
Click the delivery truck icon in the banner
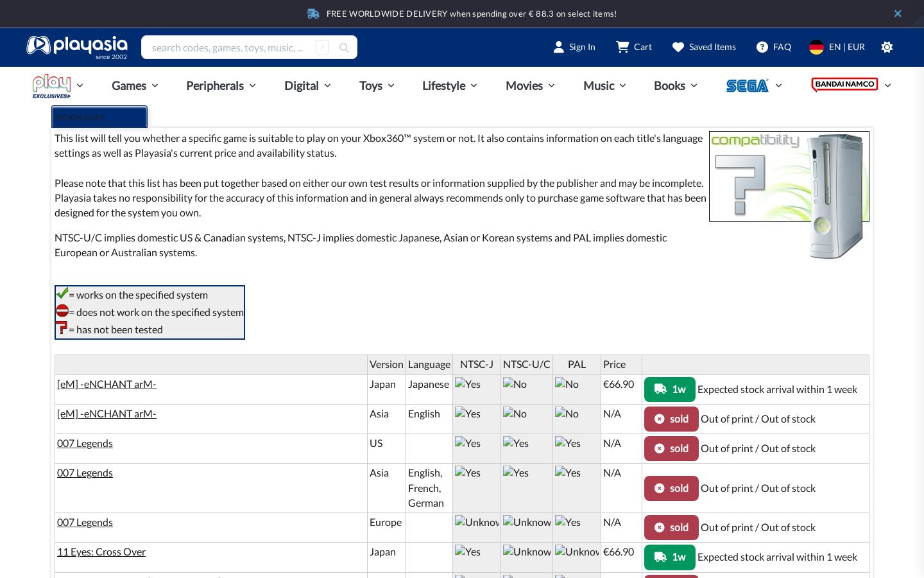pos(313,13)
